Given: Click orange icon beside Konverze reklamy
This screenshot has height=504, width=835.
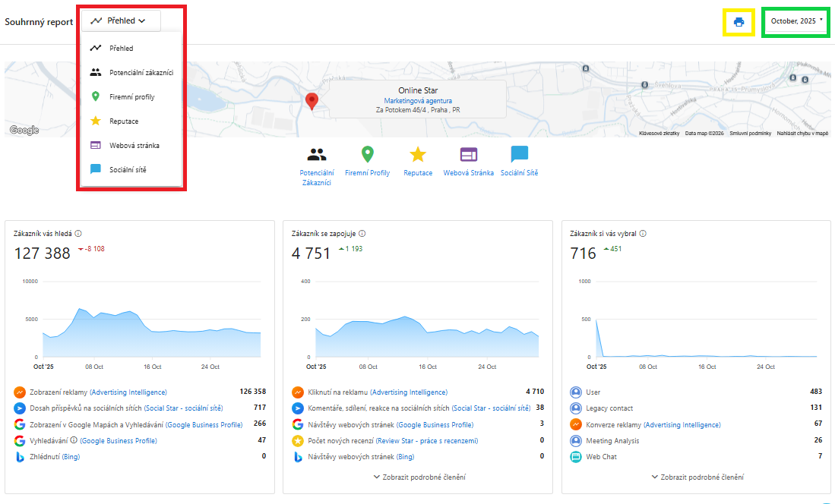Looking at the screenshot, I should (x=576, y=425).
